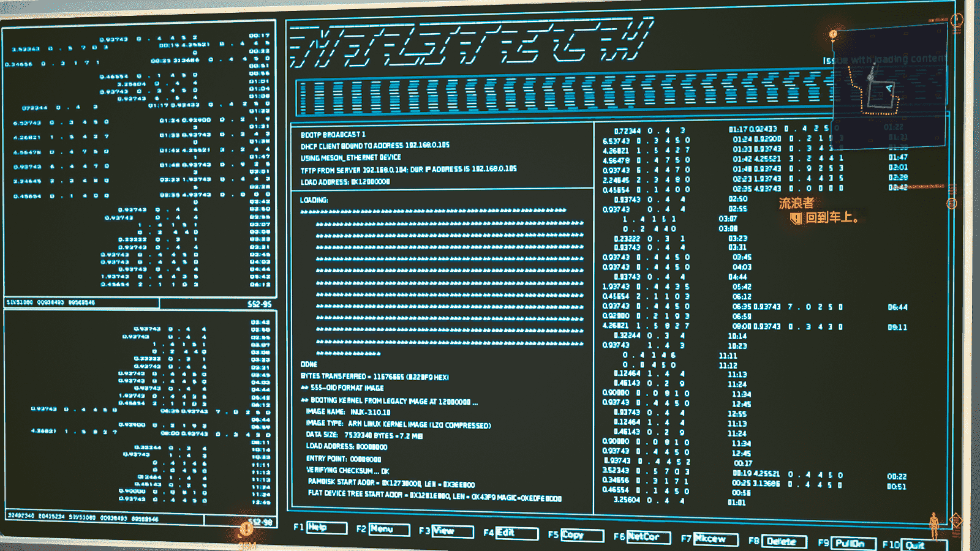Click the orange circular icon above the minimap

click(x=957, y=20)
